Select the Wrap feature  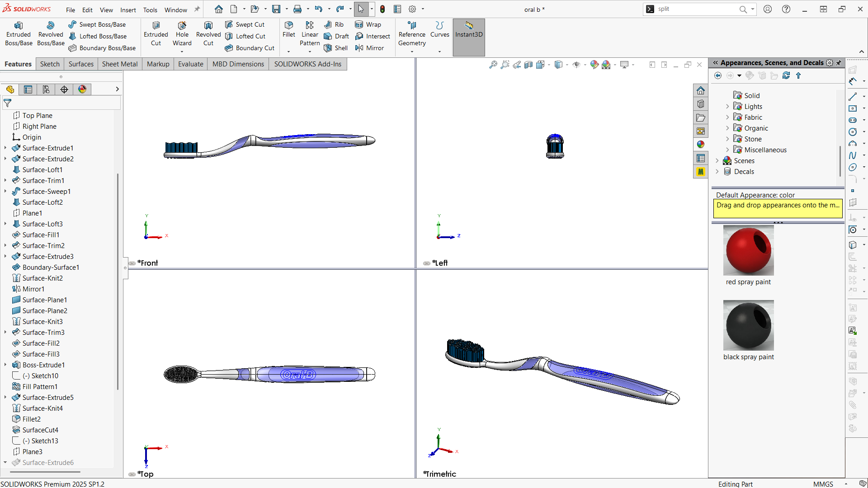tap(368, 24)
